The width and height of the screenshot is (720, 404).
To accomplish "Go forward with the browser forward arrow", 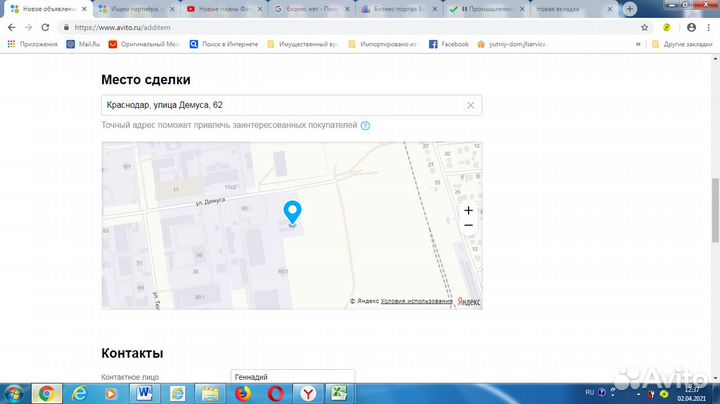I will (28, 28).
